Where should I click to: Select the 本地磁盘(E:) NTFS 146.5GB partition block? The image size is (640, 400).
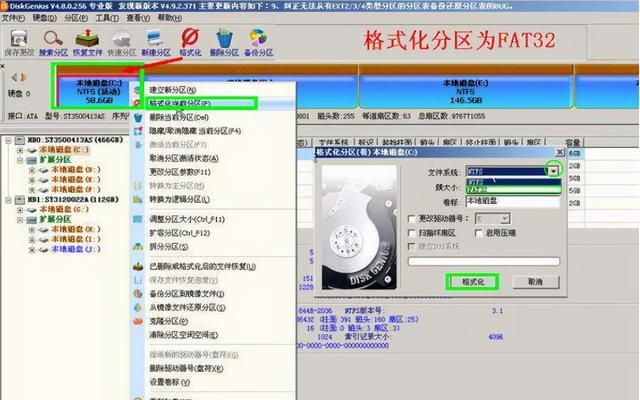[x=465, y=91]
